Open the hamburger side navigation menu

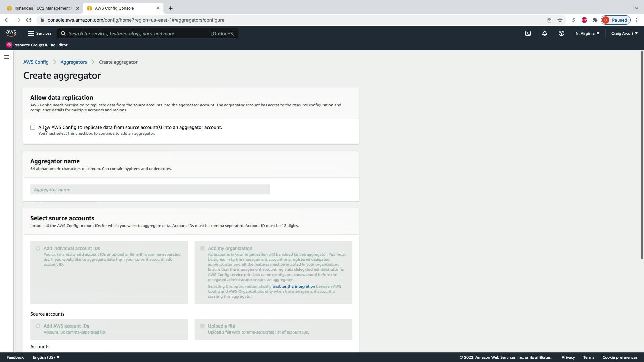(x=7, y=57)
